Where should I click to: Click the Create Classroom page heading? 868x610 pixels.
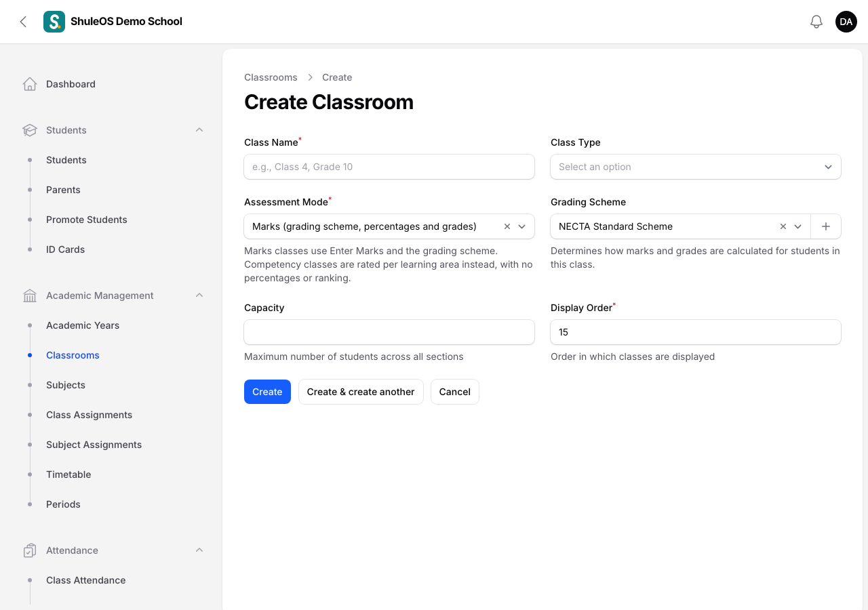pos(329,102)
